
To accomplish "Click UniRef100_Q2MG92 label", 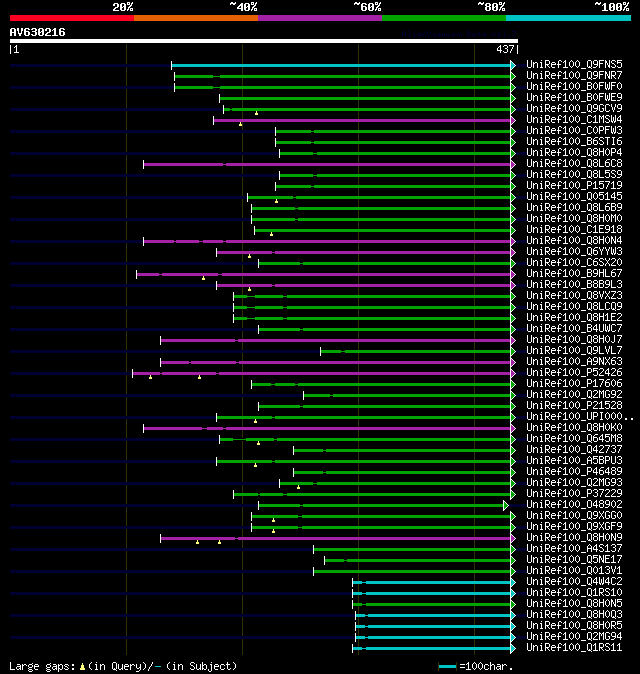I will [574, 395].
